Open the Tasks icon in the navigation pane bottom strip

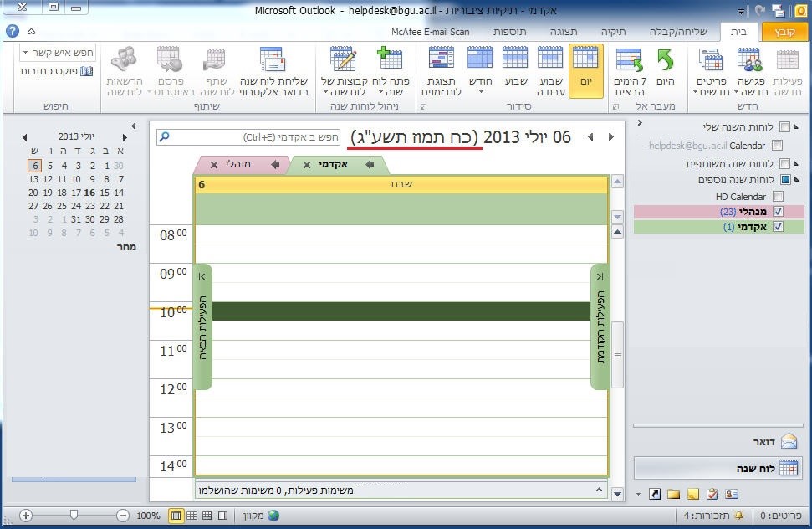[712, 494]
